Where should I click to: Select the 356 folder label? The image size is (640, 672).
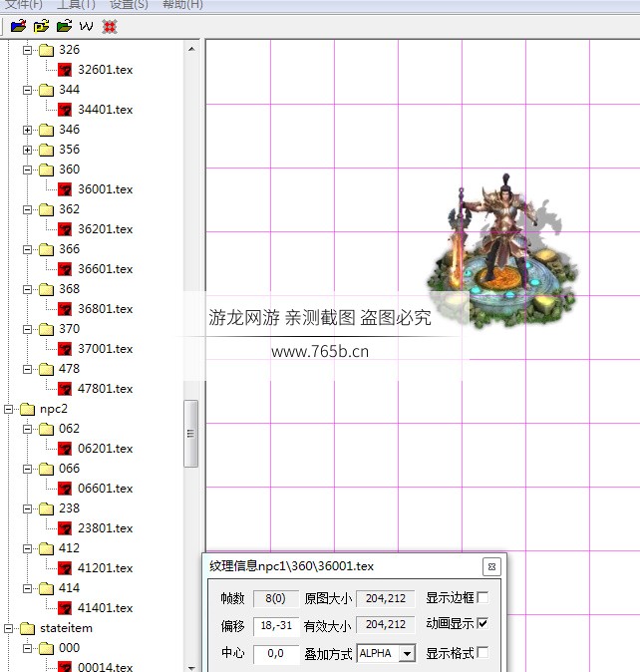70,150
